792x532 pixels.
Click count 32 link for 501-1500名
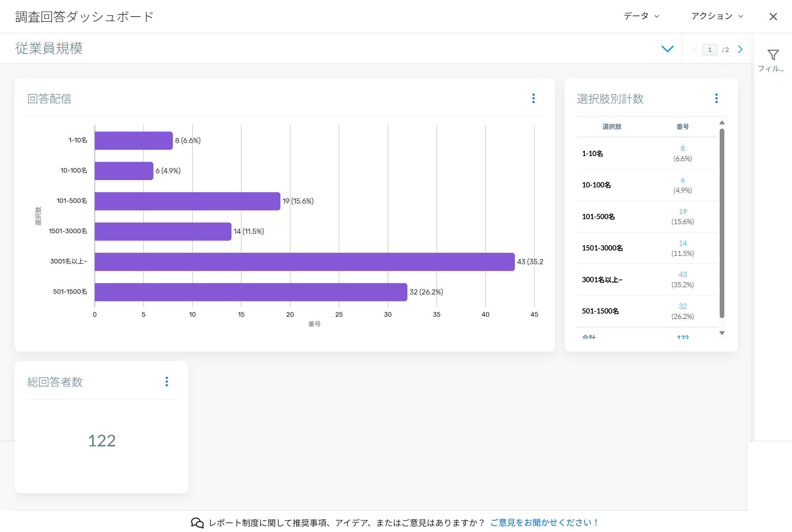[x=683, y=306]
